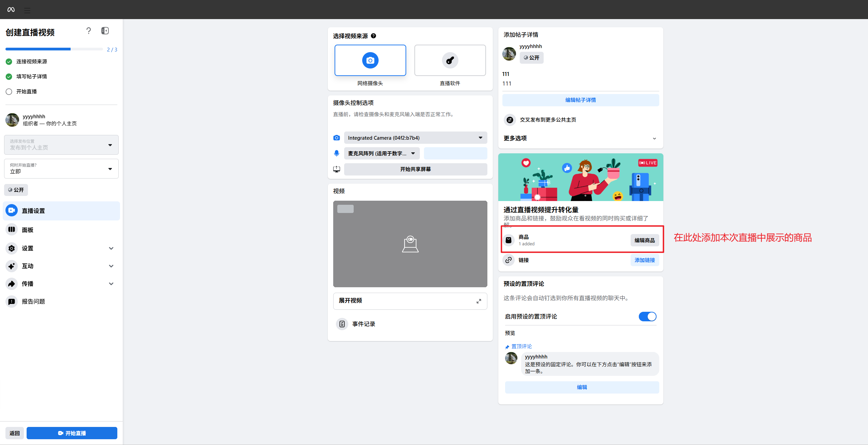Click the Meta logo icon
The height and width of the screenshot is (445, 868).
[11, 10]
